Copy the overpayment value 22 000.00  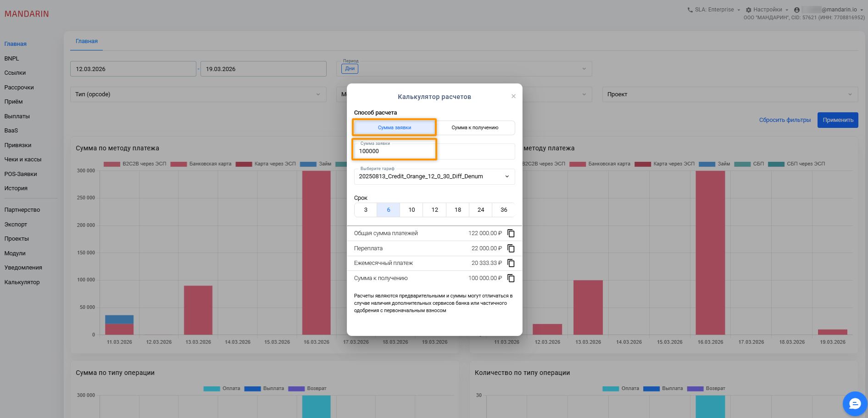[x=511, y=248]
